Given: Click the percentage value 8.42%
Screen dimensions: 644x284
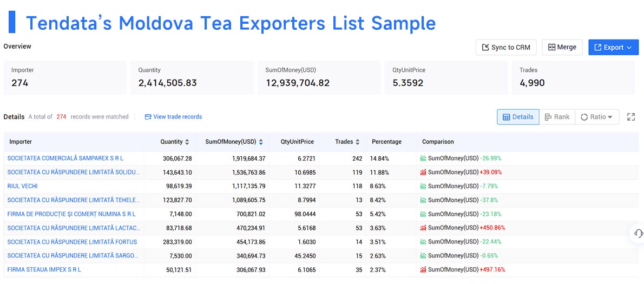Looking at the screenshot, I should [x=378, y=200].
